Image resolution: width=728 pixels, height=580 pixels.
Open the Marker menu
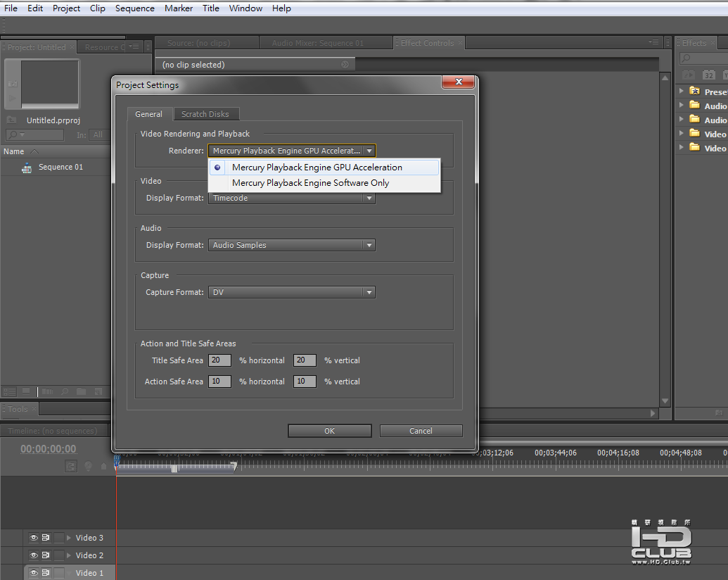click(x=178, y=8)
